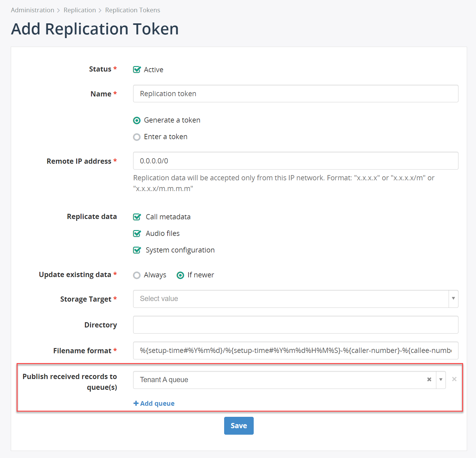Disable the System configuration checkbox
Viewport: 476px width, 458px height.
tap(137, 250)
